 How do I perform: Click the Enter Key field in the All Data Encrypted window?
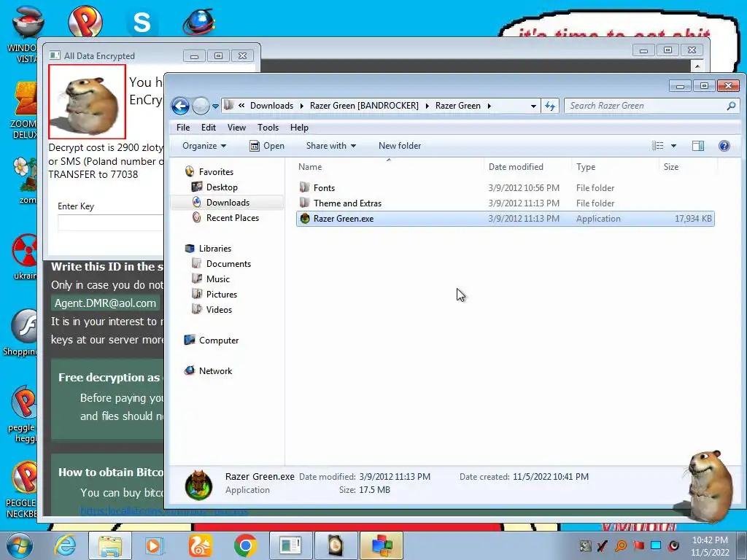(x=111, y=222)
